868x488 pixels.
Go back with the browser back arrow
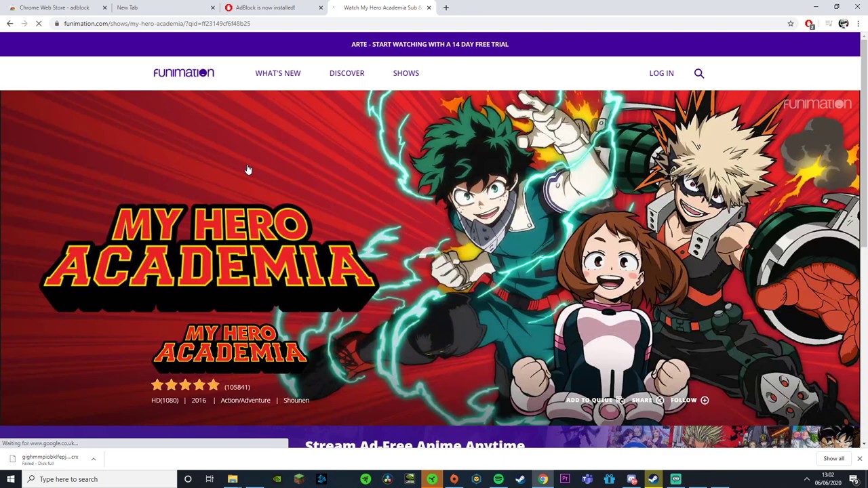[9, 24]
